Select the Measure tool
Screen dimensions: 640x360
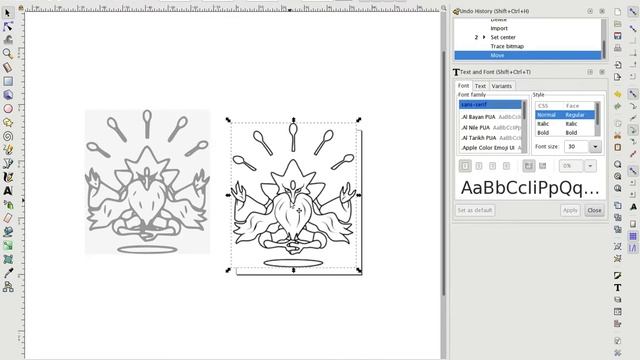click(x=8, y=67)
